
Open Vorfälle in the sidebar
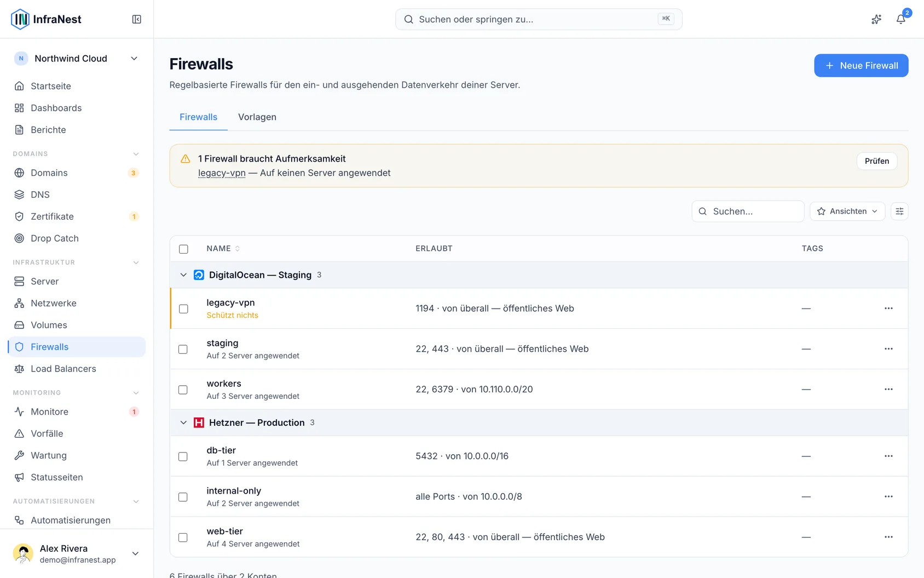(77, 433)
